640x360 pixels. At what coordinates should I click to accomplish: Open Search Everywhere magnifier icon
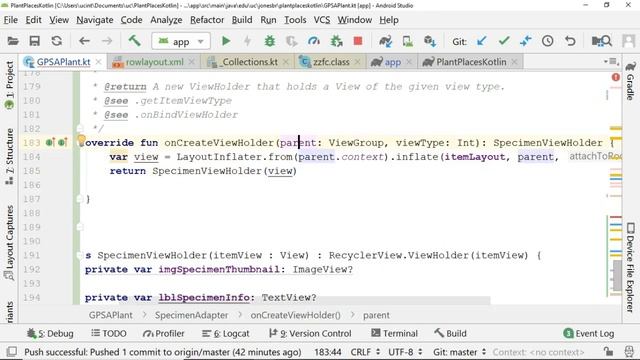pyautogui.click(x=602, y=41)
